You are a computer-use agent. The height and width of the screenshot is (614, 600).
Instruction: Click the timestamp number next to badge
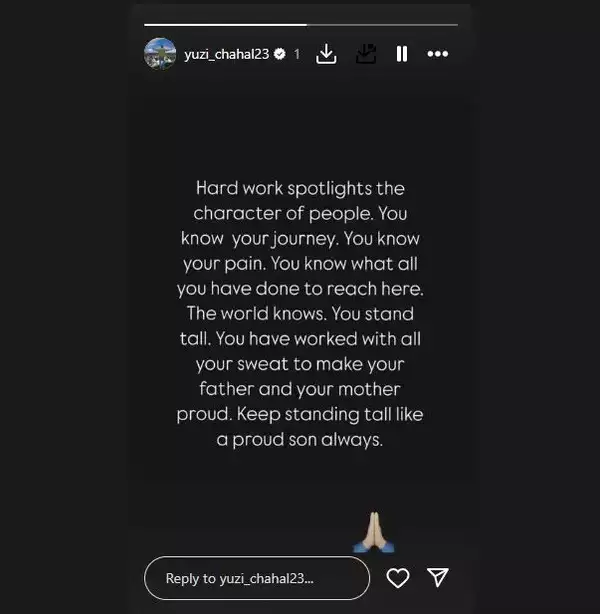(297, 54)
